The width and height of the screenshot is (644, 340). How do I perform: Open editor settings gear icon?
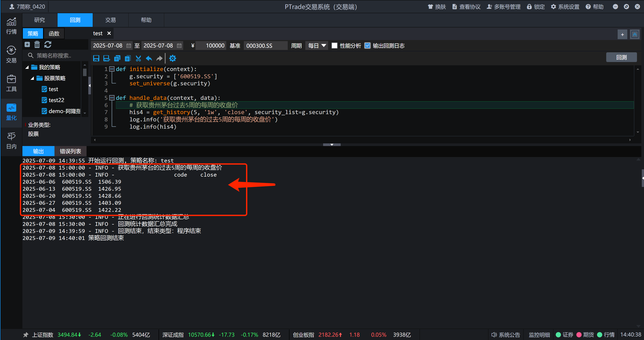click(172, 58)
